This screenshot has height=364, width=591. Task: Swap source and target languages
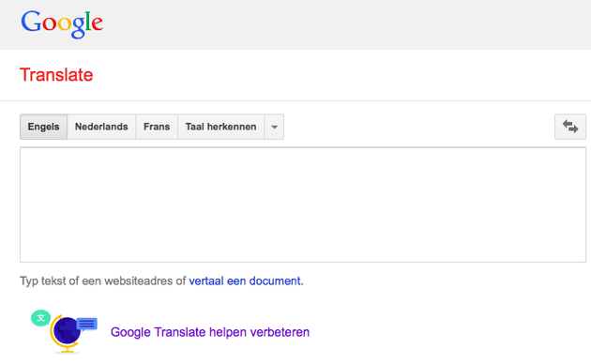[570, 127]
